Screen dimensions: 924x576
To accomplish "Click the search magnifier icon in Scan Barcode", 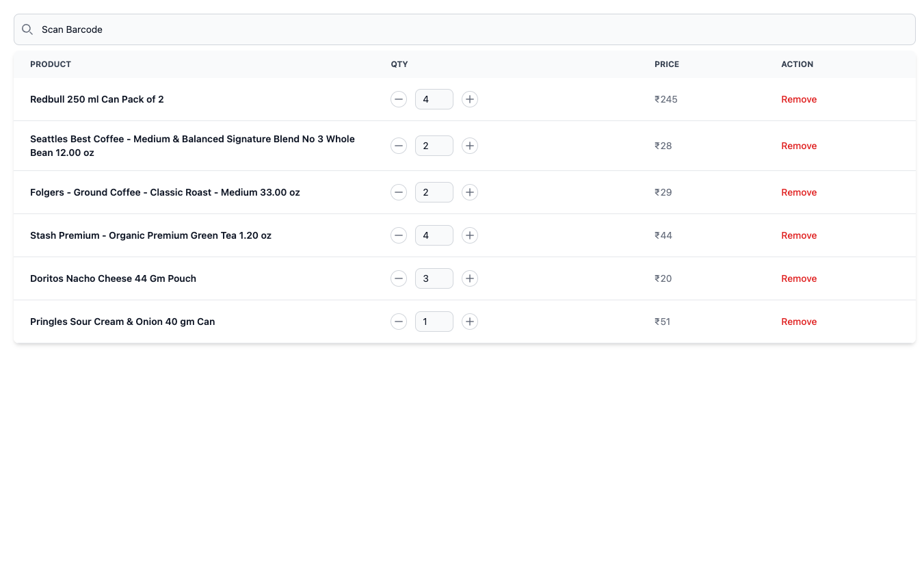I will click(x=27, y=29).
